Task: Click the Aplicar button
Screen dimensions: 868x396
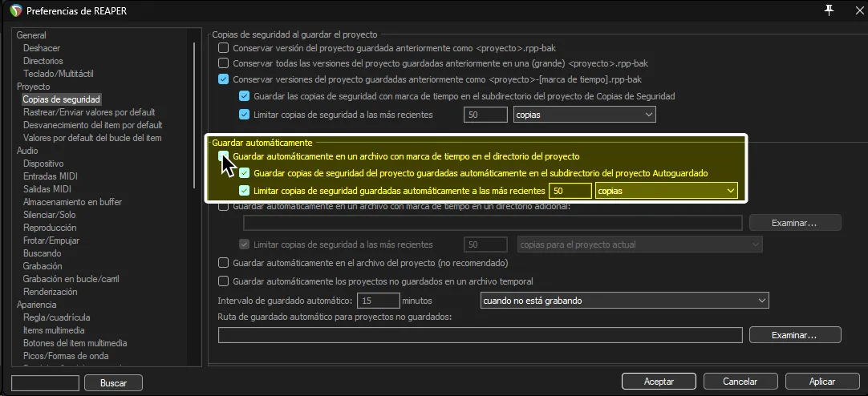Action: click(x=822, y=382)
